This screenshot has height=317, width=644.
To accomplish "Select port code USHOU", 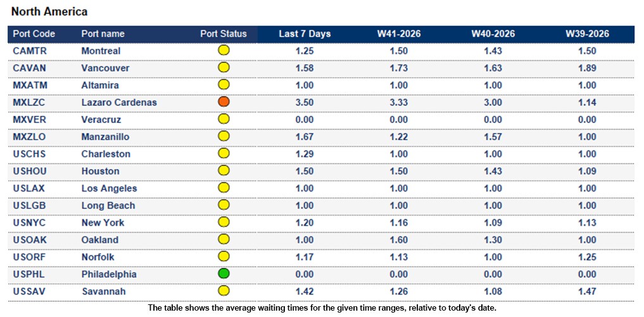I will [30, 171].
